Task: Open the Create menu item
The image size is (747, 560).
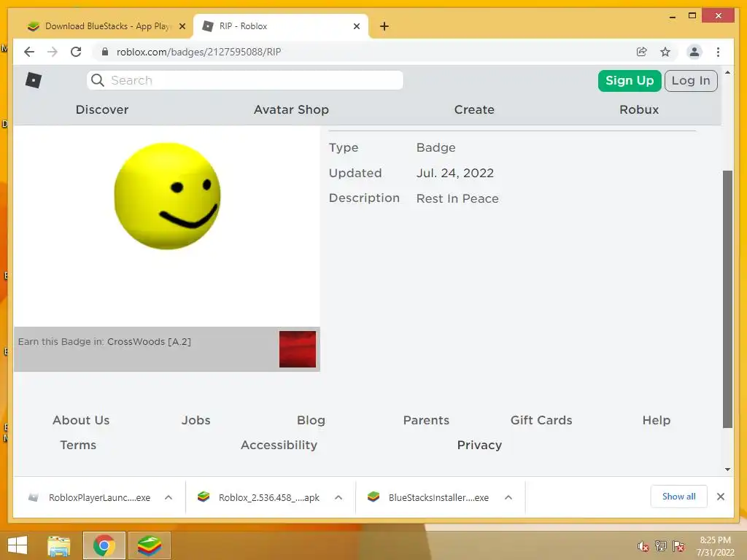Action: (474, 109)
